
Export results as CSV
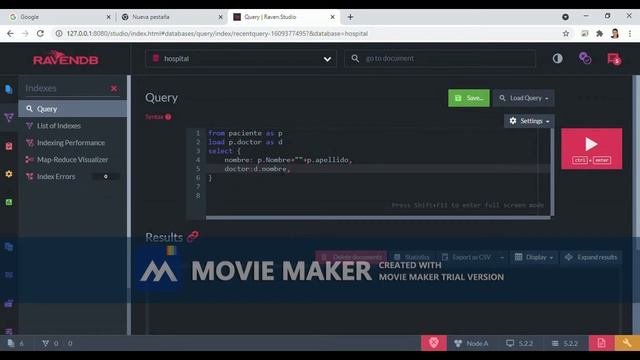[466, 257]
